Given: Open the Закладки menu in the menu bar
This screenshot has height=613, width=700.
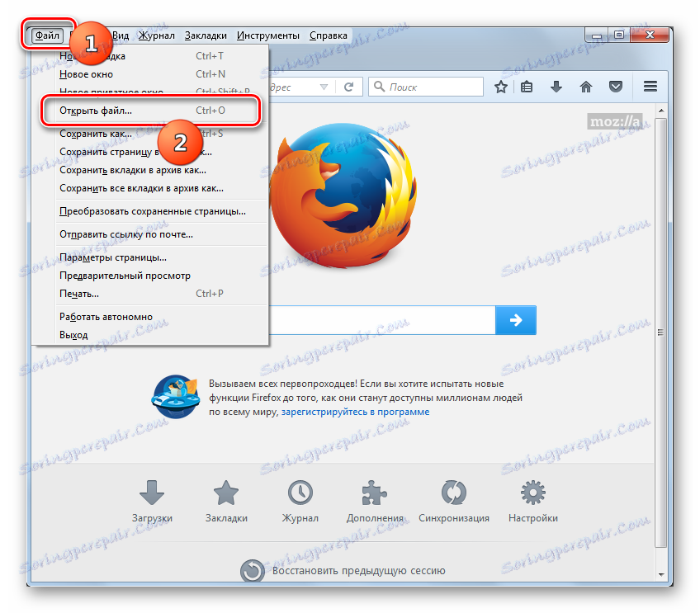Looking at the screenshot, I should (x=206, y=35).
